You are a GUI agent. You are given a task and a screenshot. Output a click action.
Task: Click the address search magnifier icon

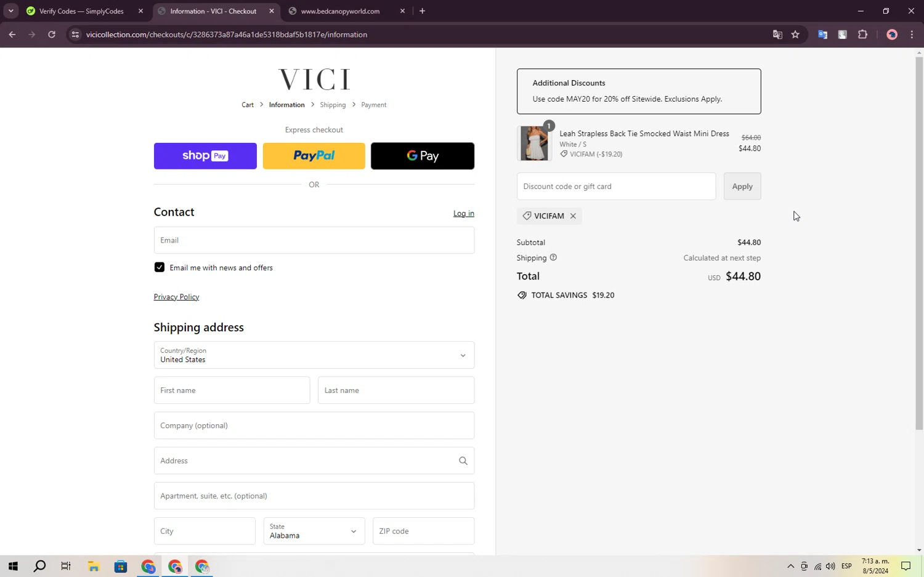tap(463, 461)
